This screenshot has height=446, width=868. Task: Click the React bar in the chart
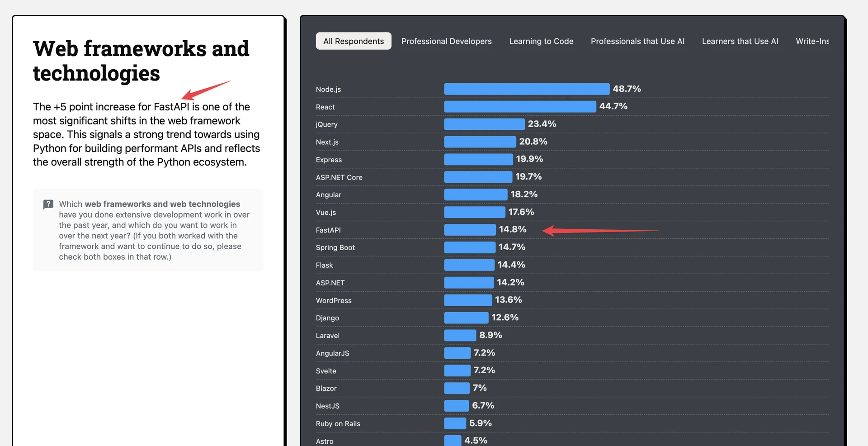pyautogui.click(x=520, y=106)
